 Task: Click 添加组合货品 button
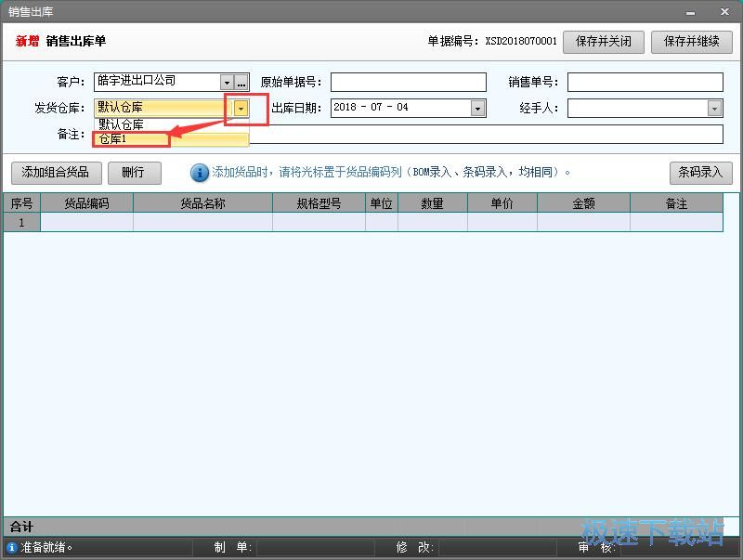tap(57, 173)
